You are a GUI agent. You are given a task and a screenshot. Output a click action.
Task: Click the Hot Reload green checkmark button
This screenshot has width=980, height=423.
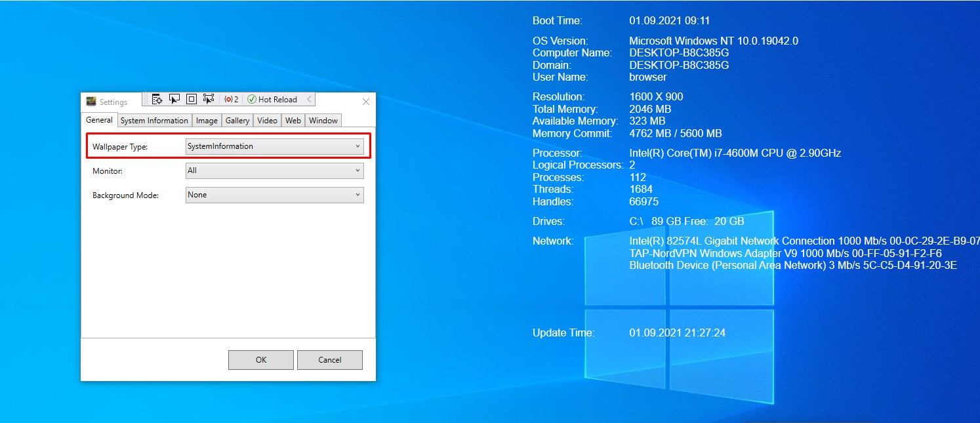(x=272, y=100)
